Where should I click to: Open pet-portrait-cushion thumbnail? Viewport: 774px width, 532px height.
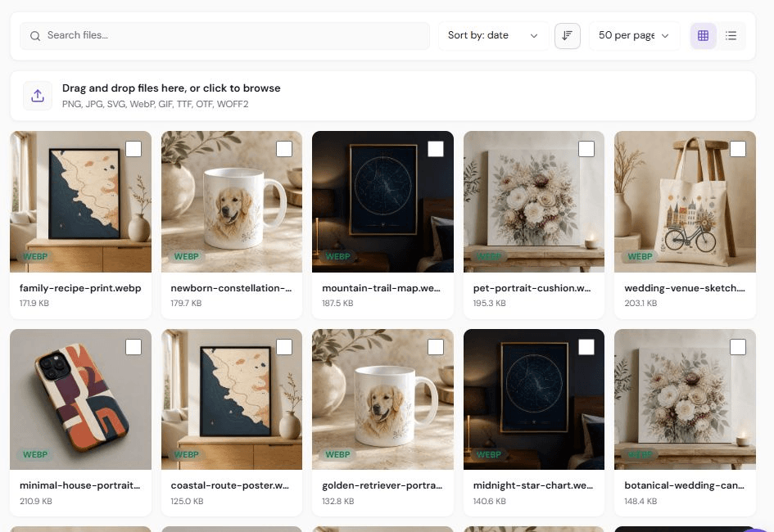pos(533,201)
